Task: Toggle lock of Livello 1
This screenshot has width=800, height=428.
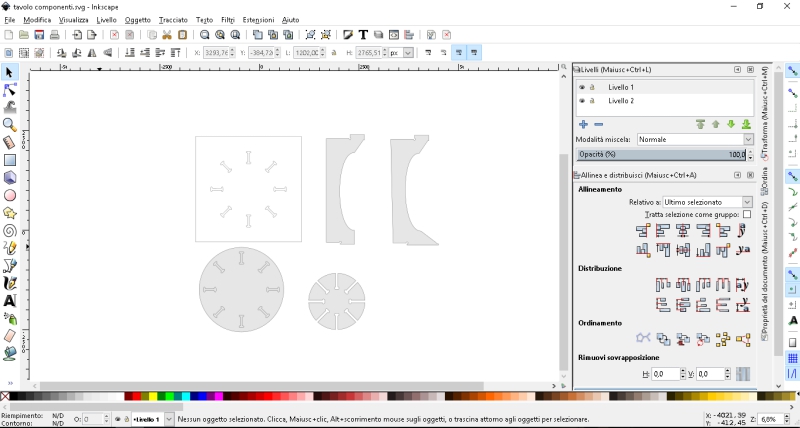Action: tap(592, 87)
